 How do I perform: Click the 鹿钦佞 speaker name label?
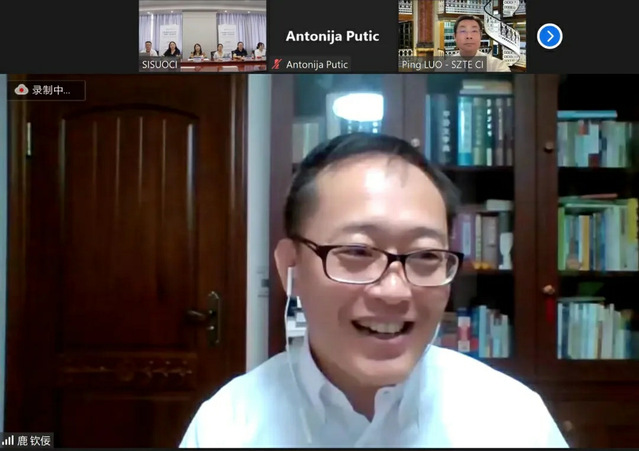click(34, 440)
